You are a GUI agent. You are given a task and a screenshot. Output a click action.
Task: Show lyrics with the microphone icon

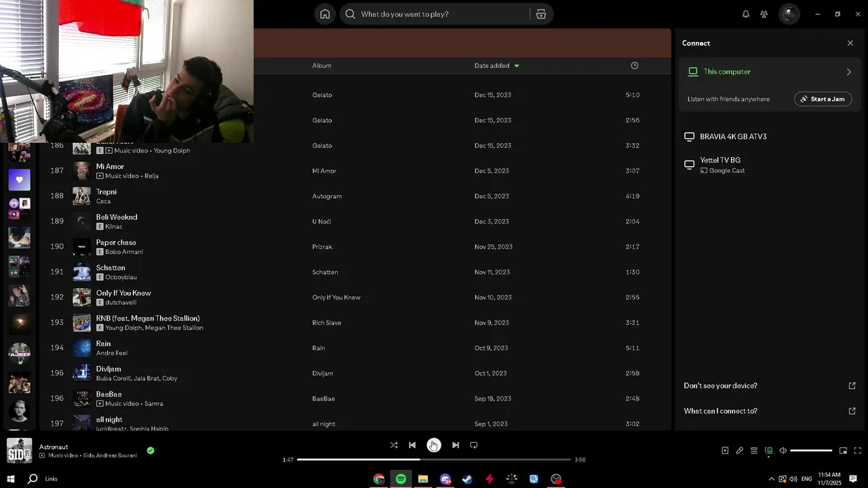740,451
